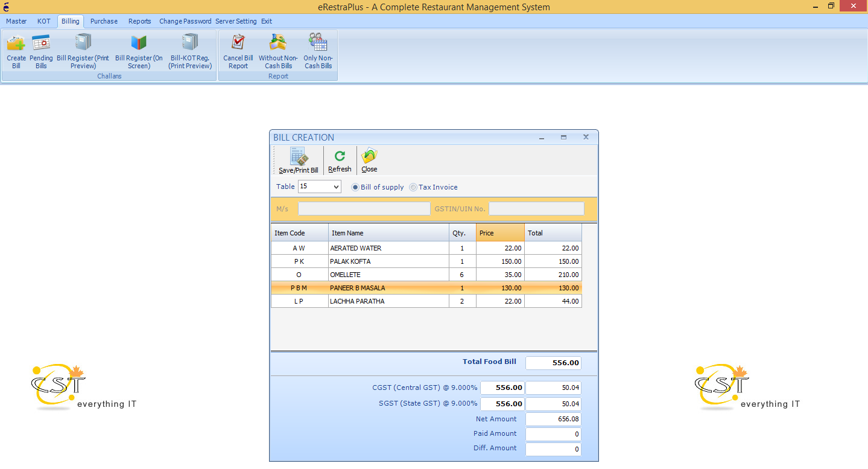
Task: Click the 44.00 total for LACHHA PARATHA
Action: (x=553, y=301)
